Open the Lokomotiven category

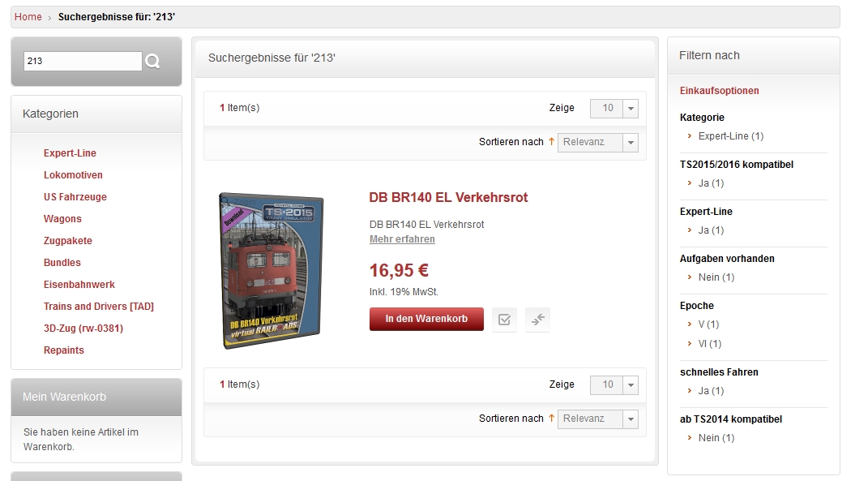point(73,175)
